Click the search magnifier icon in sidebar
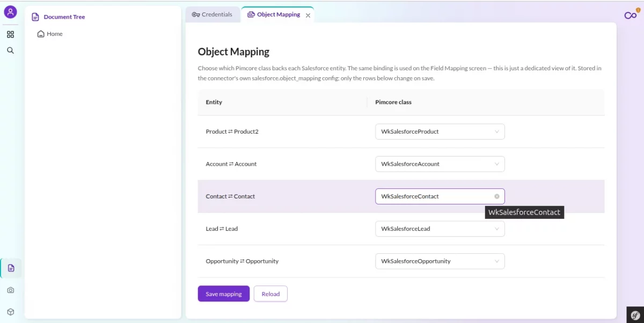The image size is (644, 323). 10,50
